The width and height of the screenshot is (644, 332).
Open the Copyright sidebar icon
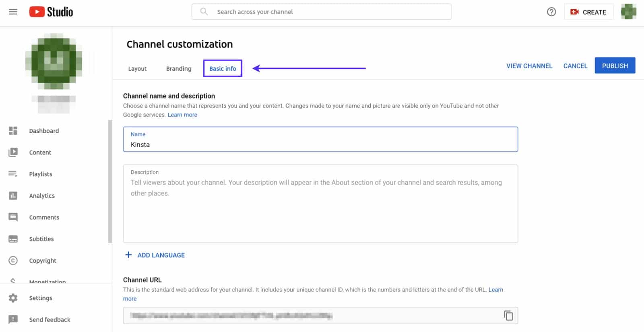[13, 261]
